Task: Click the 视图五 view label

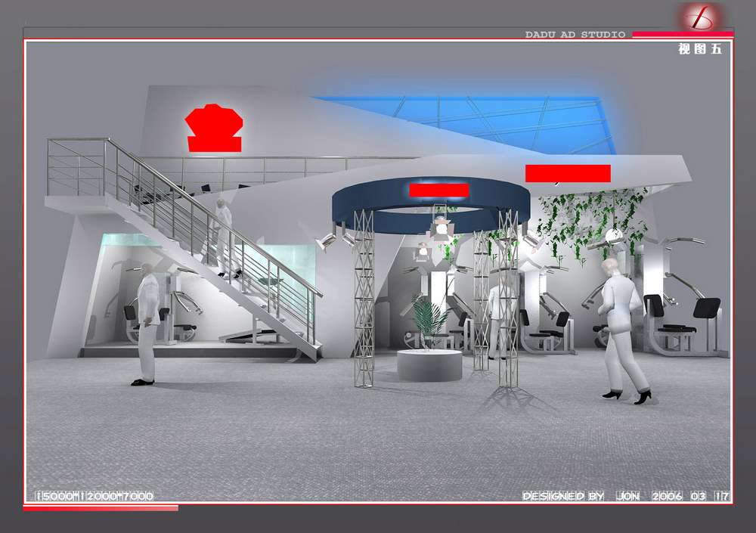Action: (700, 48)
